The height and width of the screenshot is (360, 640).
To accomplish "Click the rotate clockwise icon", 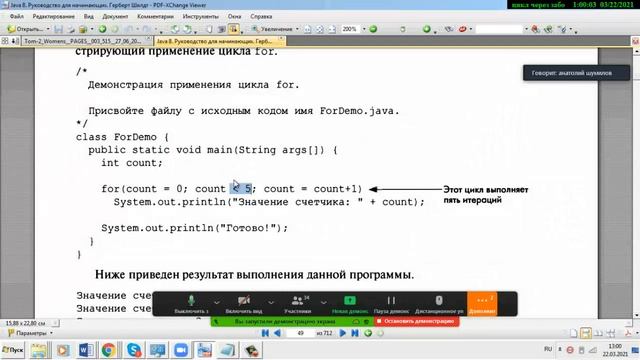I will point(187,29).
